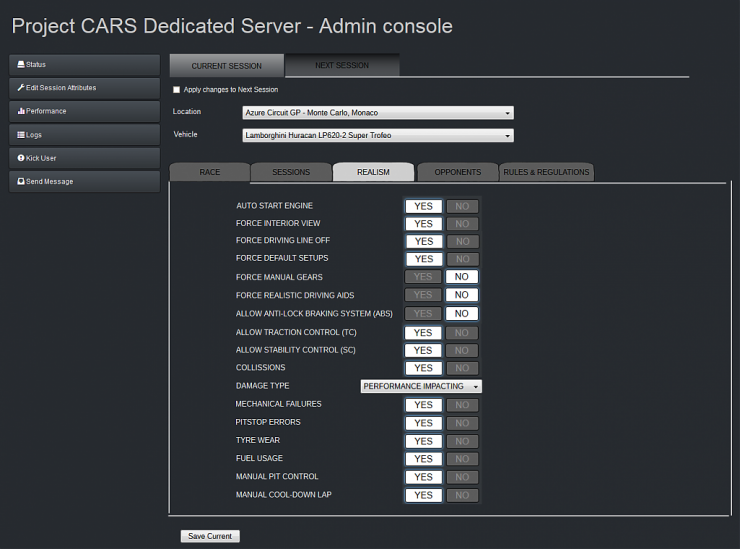Viewport: 740px width, 549px height.
Task: Click YES for Allow Stability Control
Action: (423, 350)
